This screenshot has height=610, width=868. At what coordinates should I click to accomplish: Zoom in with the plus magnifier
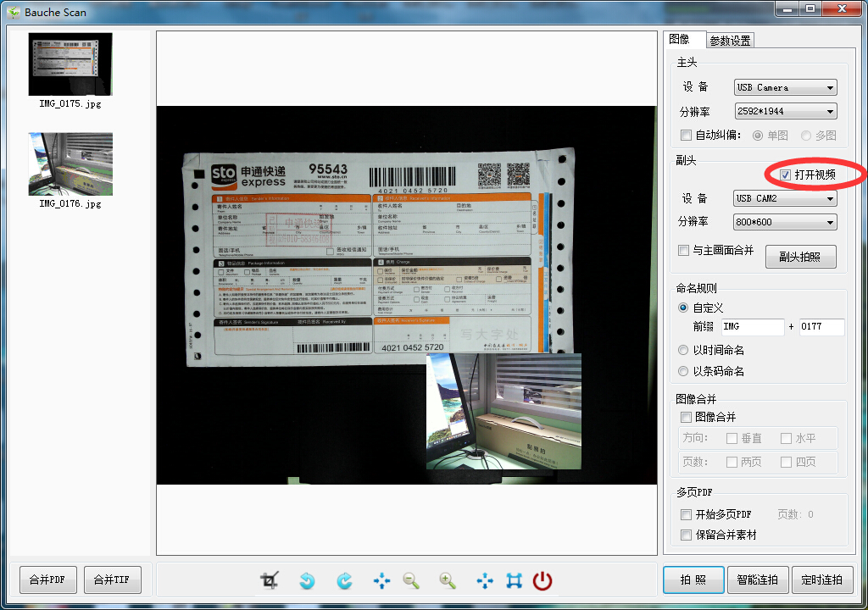448,580
